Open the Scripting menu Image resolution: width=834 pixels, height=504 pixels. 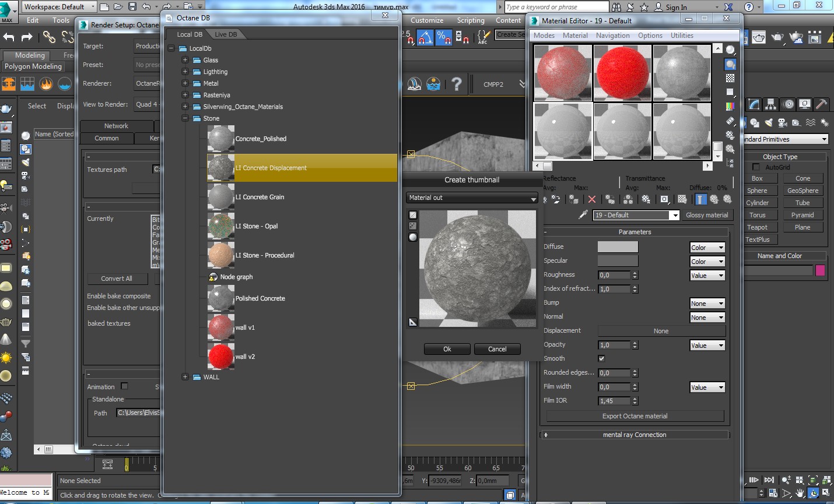(471, 20)
